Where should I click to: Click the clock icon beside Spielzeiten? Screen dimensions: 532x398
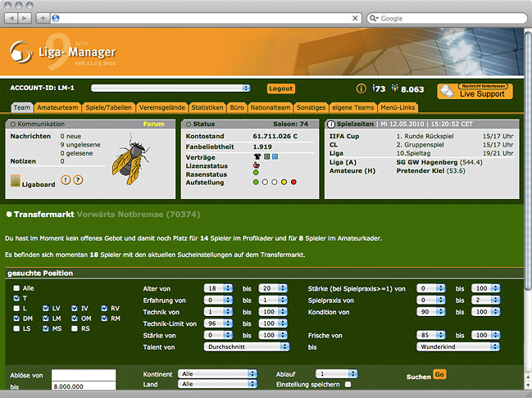331,124
